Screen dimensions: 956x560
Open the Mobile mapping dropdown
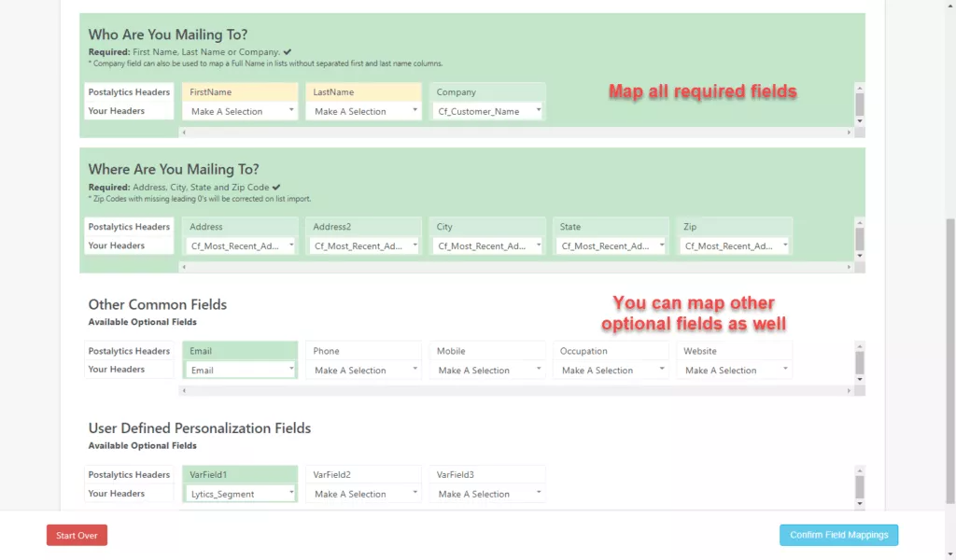pos(487,370)
